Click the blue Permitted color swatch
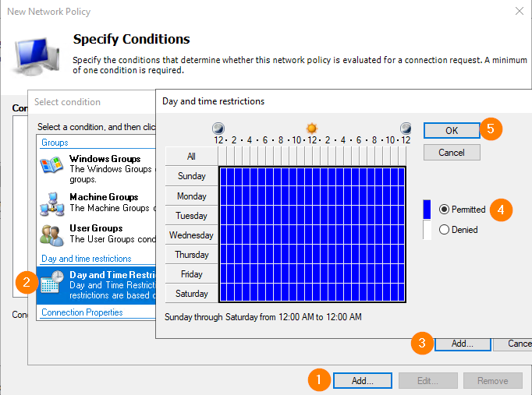Image resolution: width=532 pixels, height=395 pixels. (427, 210)
